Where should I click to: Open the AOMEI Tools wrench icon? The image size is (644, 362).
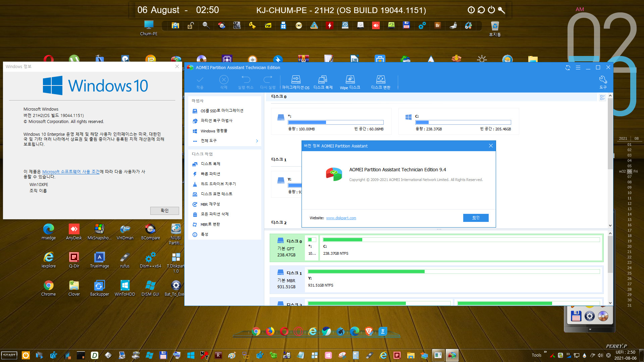tap(603, 82)
